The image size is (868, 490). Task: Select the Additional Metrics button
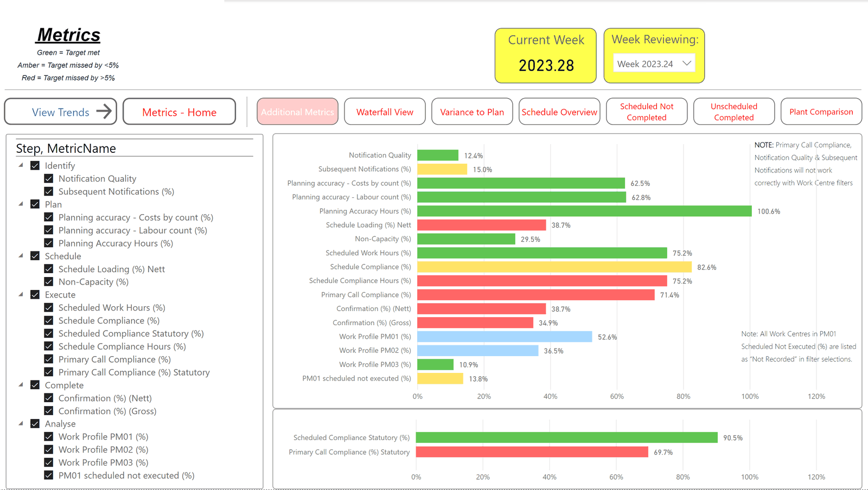pyautogui.click(x=297, y=112)
